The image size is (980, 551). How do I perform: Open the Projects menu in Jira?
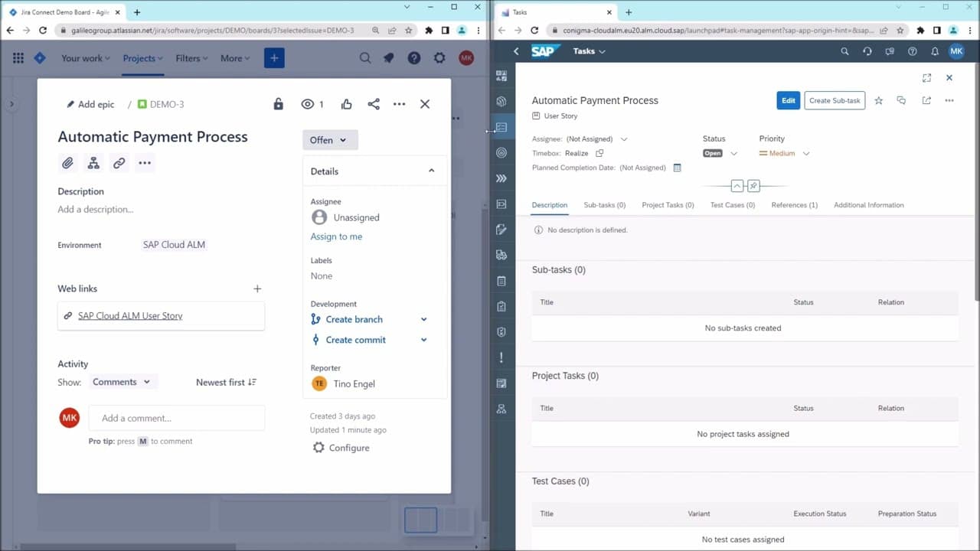143,58
